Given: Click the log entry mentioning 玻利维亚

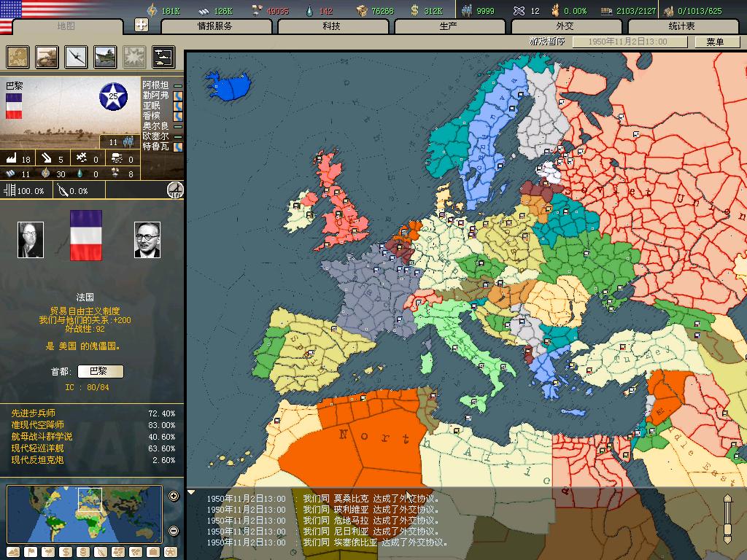Looking at the screenshot, I should click(323, 510).
